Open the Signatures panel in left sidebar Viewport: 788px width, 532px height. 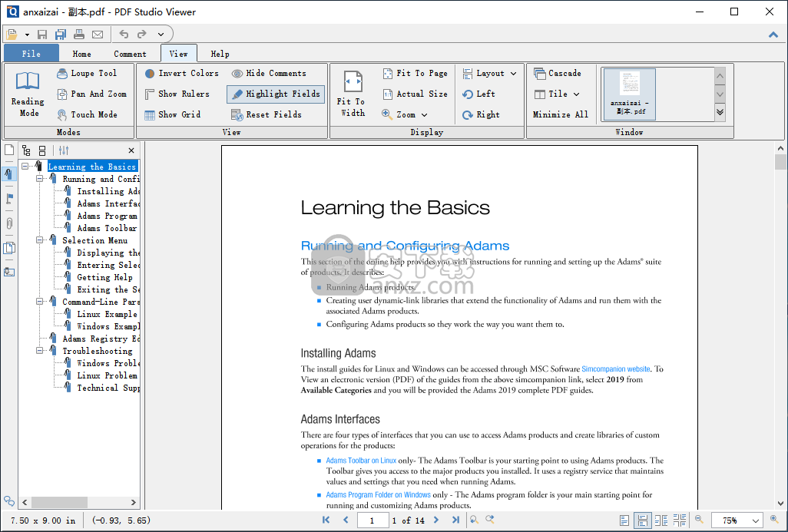(9, 272)
